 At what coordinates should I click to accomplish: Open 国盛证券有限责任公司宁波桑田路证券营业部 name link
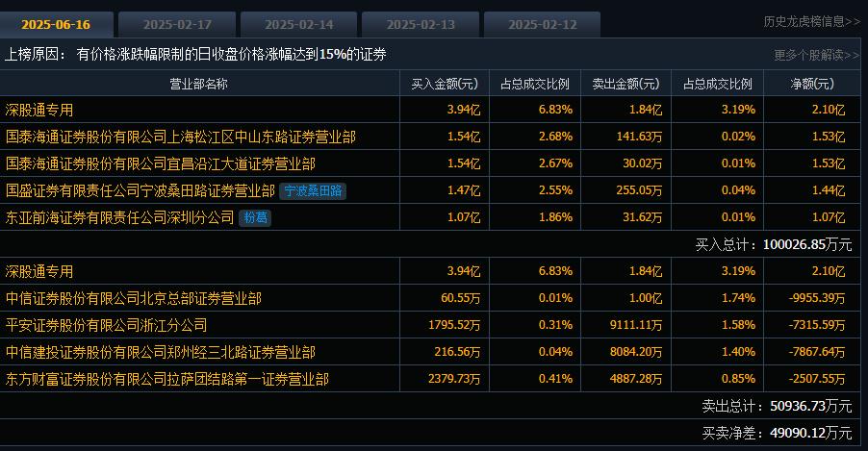(140, 191)
